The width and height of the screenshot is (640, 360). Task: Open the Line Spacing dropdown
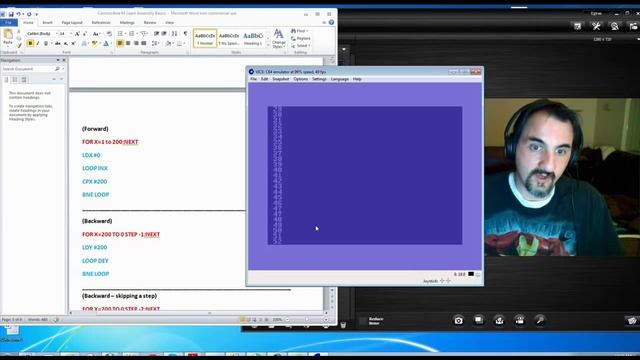[x=155, y=43]
